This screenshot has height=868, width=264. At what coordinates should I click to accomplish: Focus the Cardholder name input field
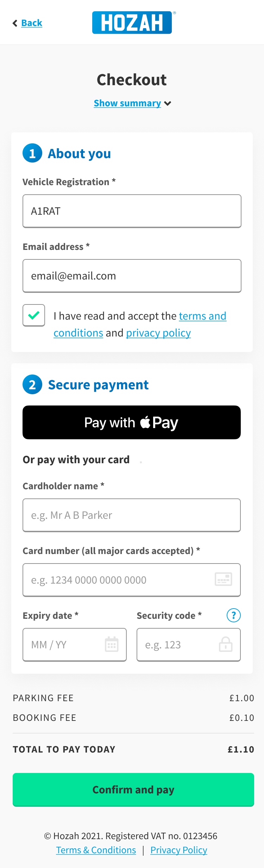[132, 515]
